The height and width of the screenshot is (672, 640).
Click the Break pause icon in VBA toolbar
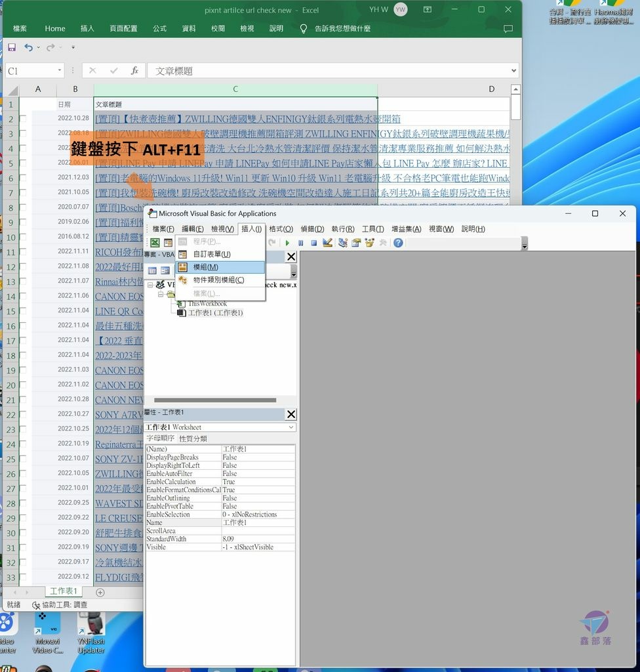(301, 243)
